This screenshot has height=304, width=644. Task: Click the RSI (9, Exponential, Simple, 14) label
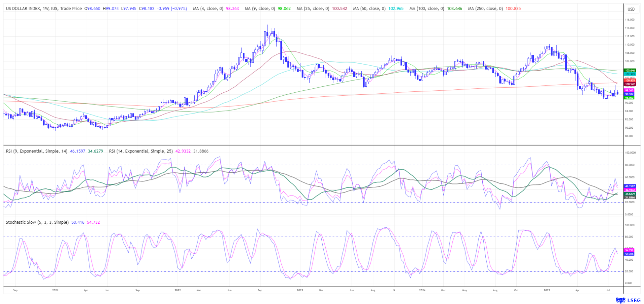click(37, 151)
